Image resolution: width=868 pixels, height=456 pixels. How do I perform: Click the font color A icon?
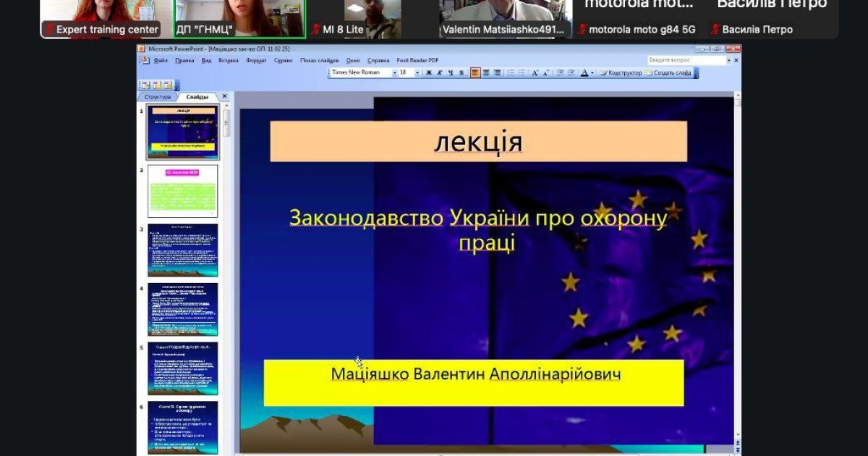click(584, 72)
